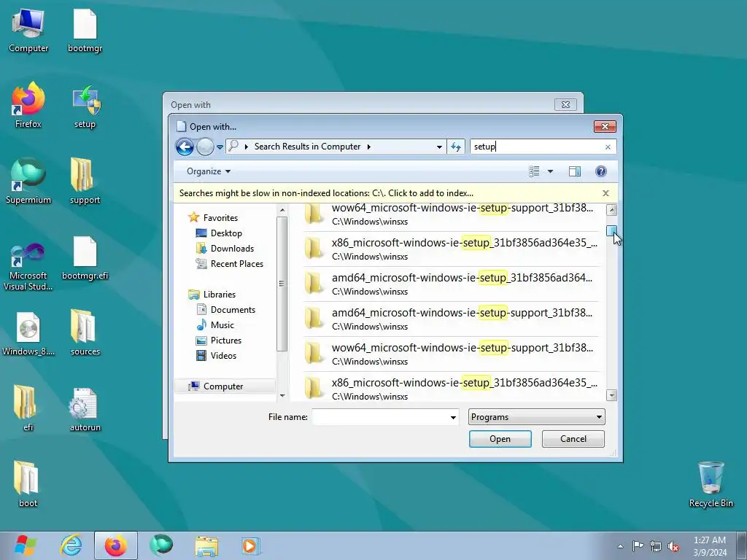Click the non-indexed locations info bar
Screen dimensions: 747x560
click(326, 193)
